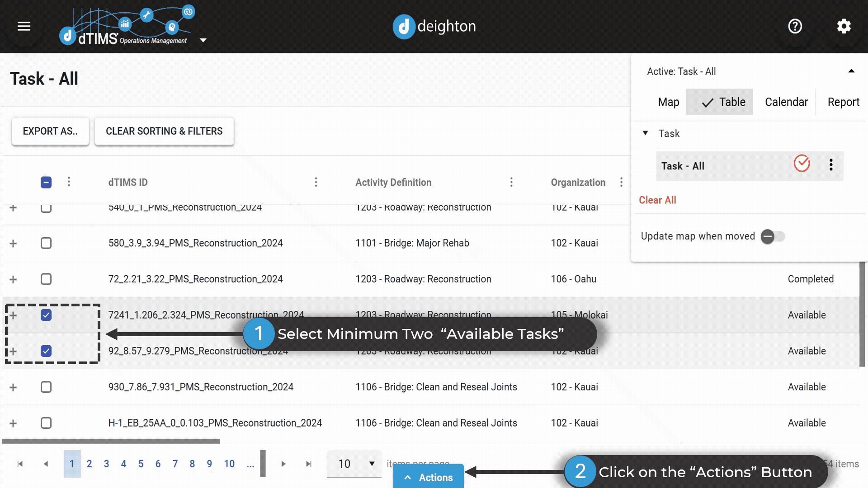
Task: Click the deighton logo in the header
Action: 433,26
